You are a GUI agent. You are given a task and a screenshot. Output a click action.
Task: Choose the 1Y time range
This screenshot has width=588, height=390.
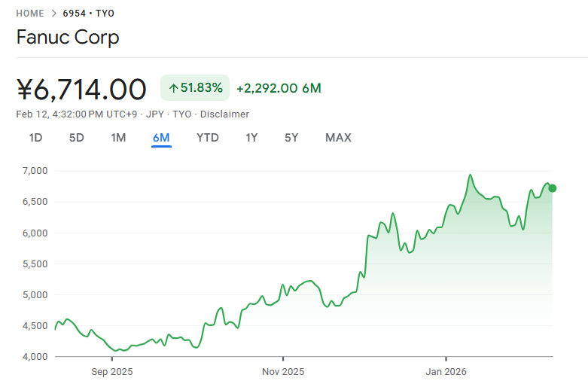[x=251, y=137]
